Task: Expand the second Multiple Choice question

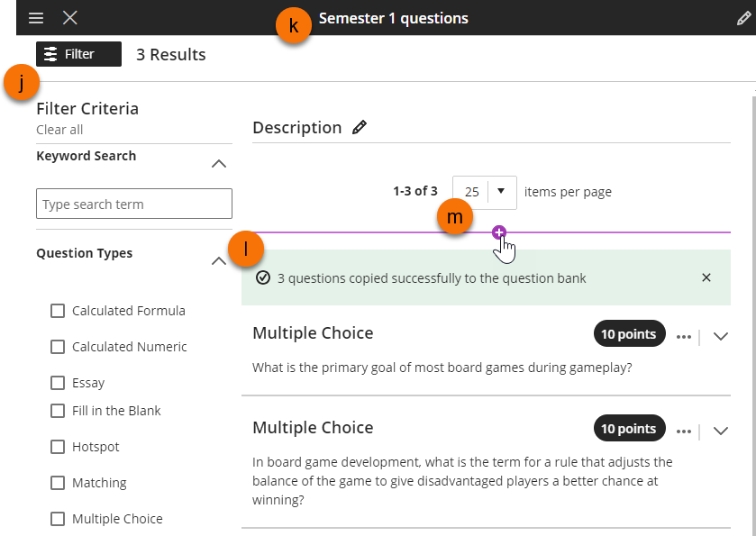Action: [x=720, y=431]
